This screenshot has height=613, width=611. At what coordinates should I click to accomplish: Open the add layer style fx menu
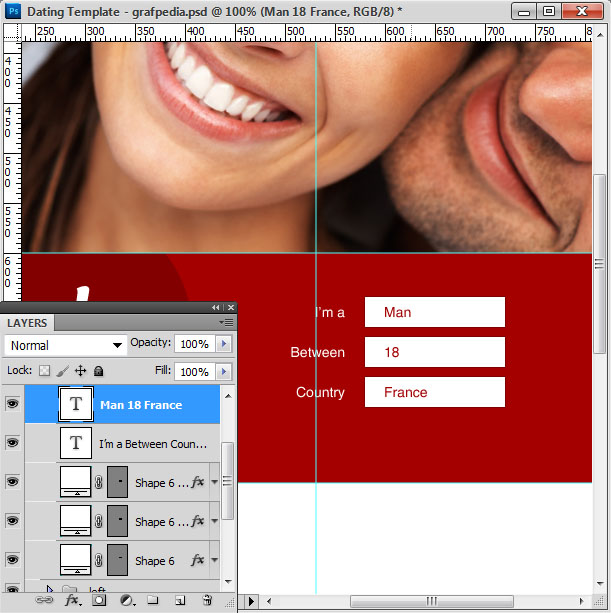(x=73, y=600)
